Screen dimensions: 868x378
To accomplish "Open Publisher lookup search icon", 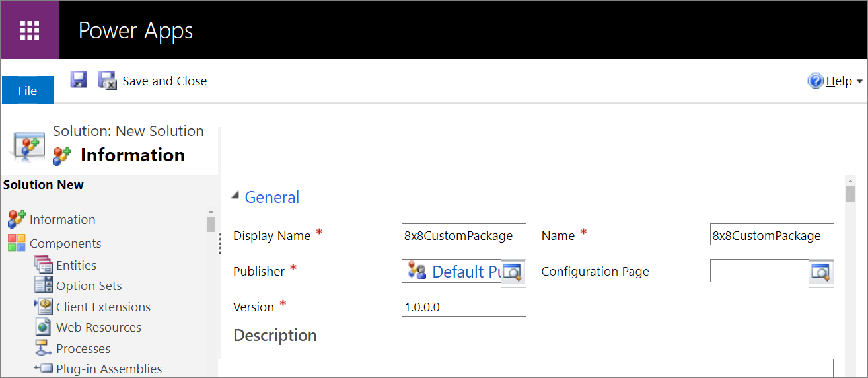I will click(513, 272).
